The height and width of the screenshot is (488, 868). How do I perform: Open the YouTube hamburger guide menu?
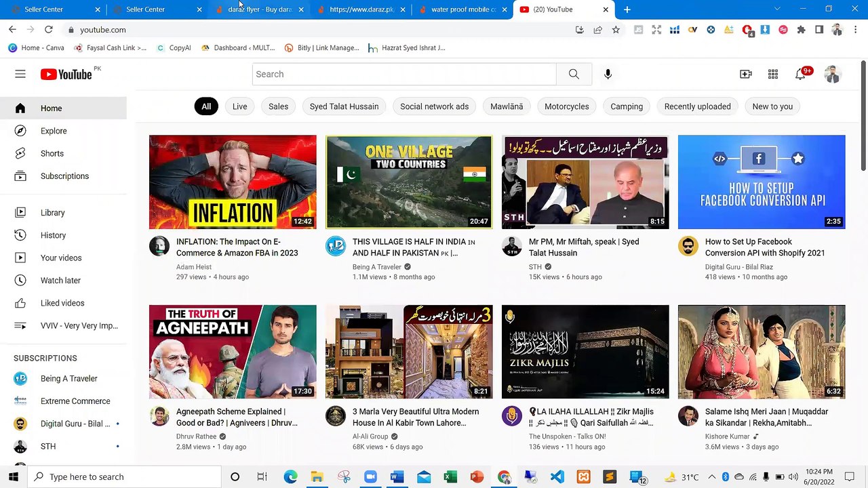click(x=20, y=74)
